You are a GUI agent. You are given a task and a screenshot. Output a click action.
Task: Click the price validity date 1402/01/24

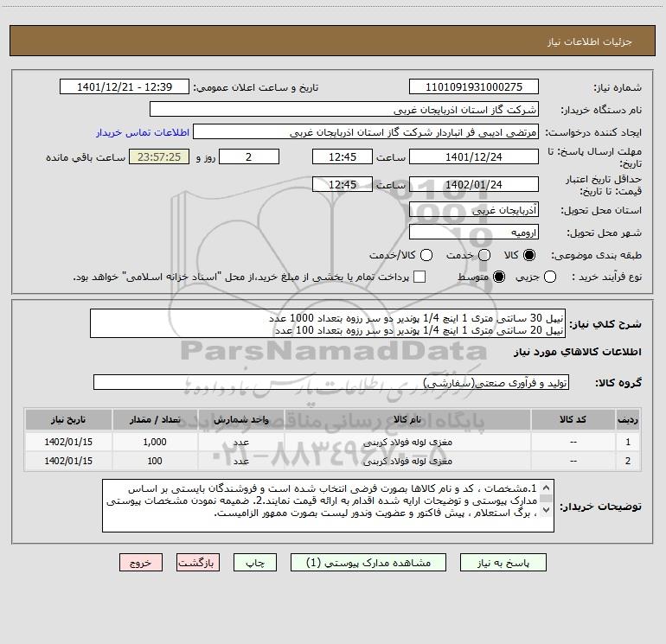(x=474, y=185)
